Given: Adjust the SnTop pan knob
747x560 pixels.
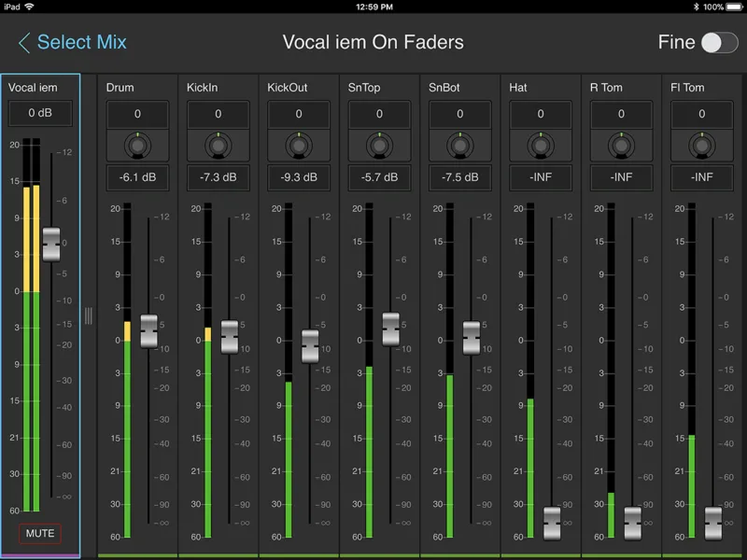Looking at the screenshot, I should 379,146.
